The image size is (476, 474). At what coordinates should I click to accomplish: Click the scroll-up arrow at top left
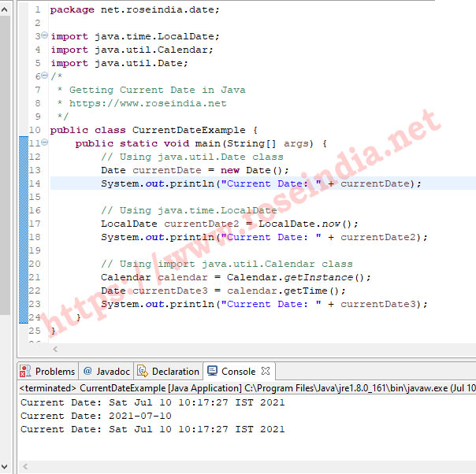(5, 7)
